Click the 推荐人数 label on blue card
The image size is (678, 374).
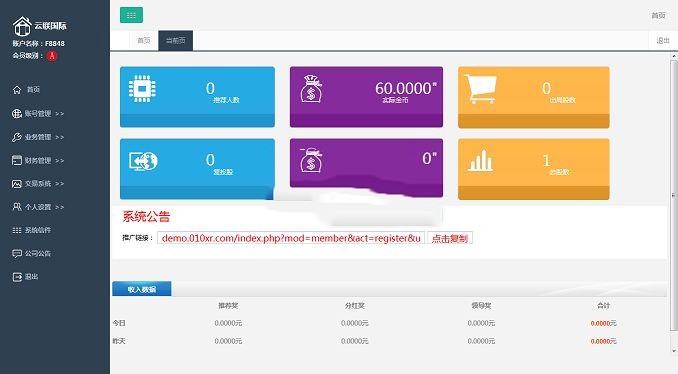[226, 100]
